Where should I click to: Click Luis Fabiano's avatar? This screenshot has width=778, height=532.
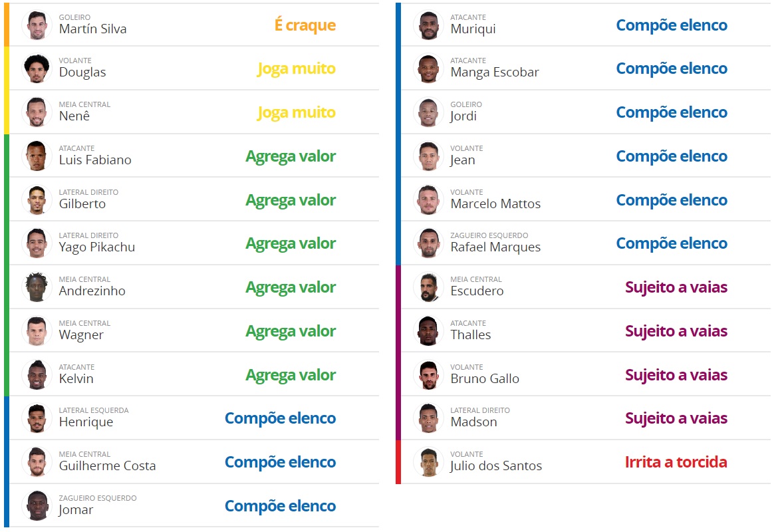click(36, 156)
